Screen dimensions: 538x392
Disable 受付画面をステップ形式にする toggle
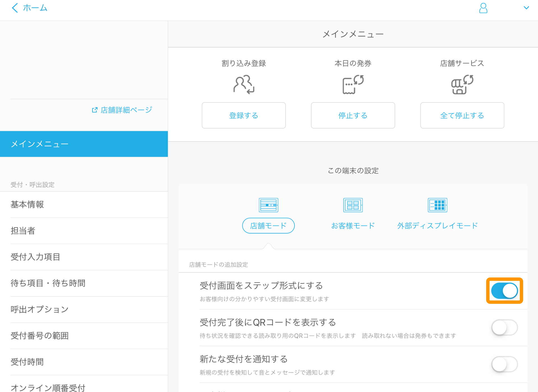(504, 291)
